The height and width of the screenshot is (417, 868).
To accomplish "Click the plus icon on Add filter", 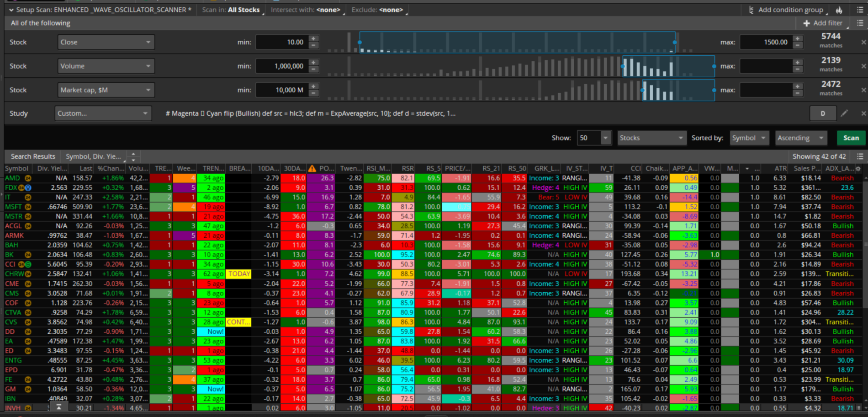I will [x=806, y=23].
